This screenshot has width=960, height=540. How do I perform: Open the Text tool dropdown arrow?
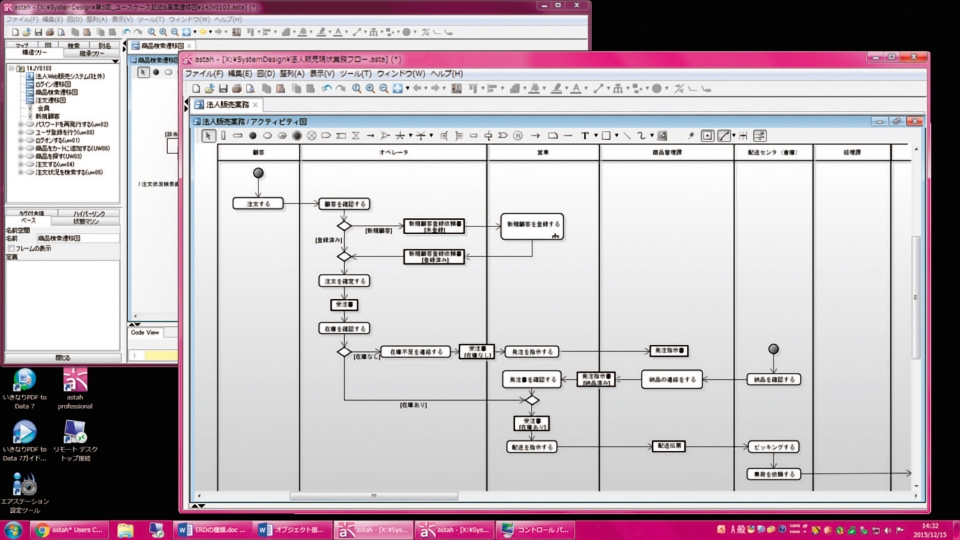pyautogui.click(x=595, y=136)
